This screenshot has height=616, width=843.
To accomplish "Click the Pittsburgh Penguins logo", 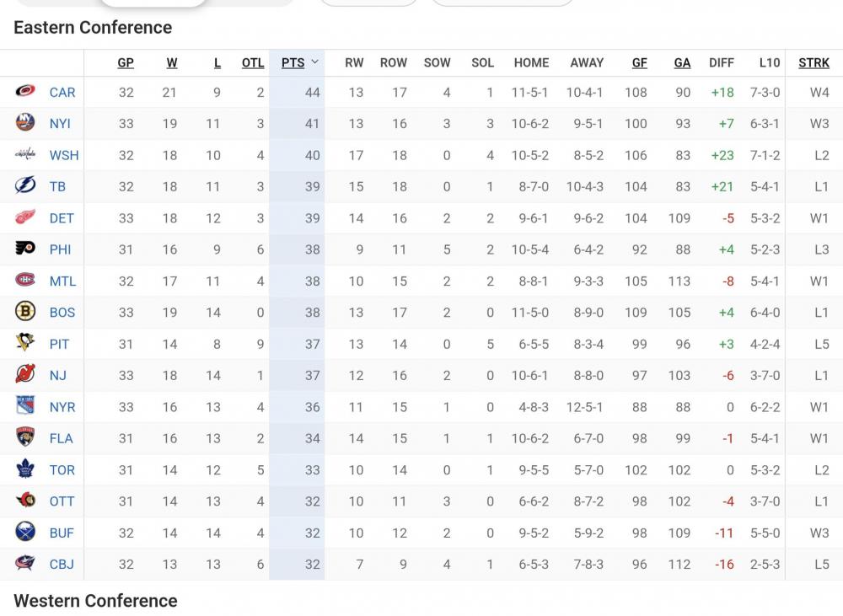I will (25, 344).
